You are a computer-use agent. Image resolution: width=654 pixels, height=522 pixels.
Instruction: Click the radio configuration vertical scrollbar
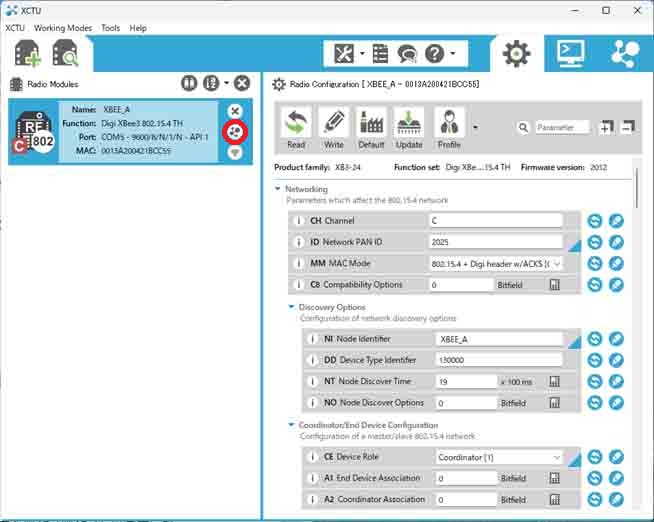point(636,188)
